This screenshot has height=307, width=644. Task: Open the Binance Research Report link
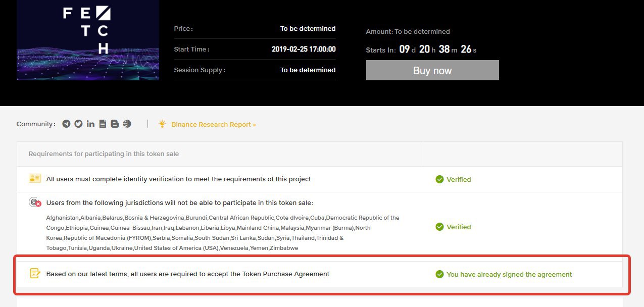[x=214, y=124]
